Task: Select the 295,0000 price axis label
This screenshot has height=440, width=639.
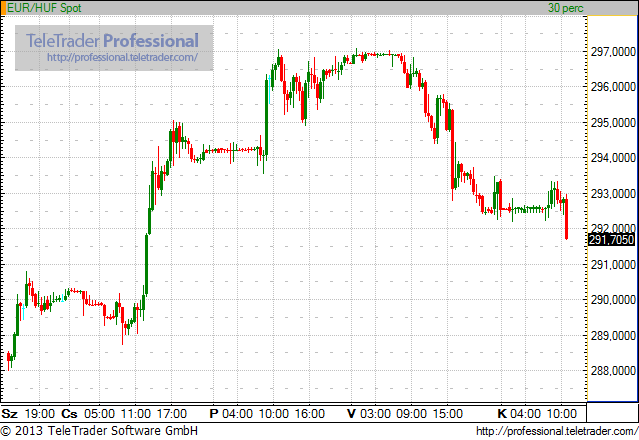Action: [613, 123]
